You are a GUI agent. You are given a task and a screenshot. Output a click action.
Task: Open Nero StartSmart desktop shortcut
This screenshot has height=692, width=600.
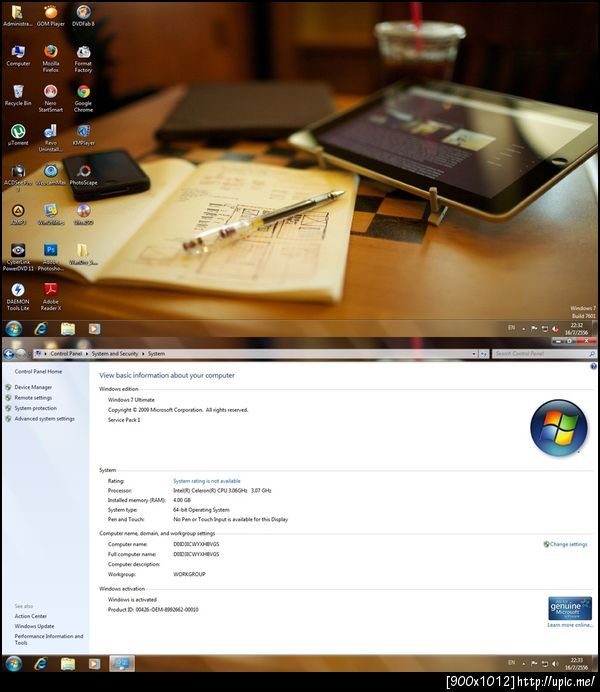[51, 98]
